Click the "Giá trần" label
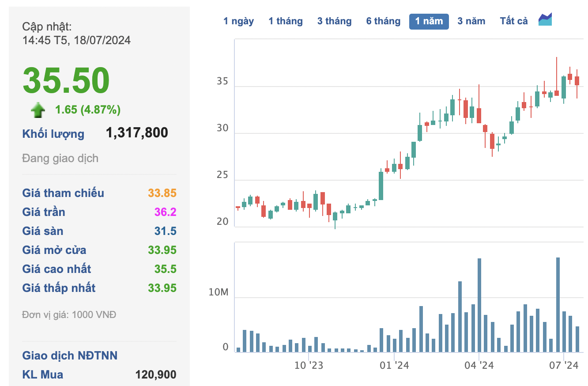588x386 pixels. pos(44,212)
